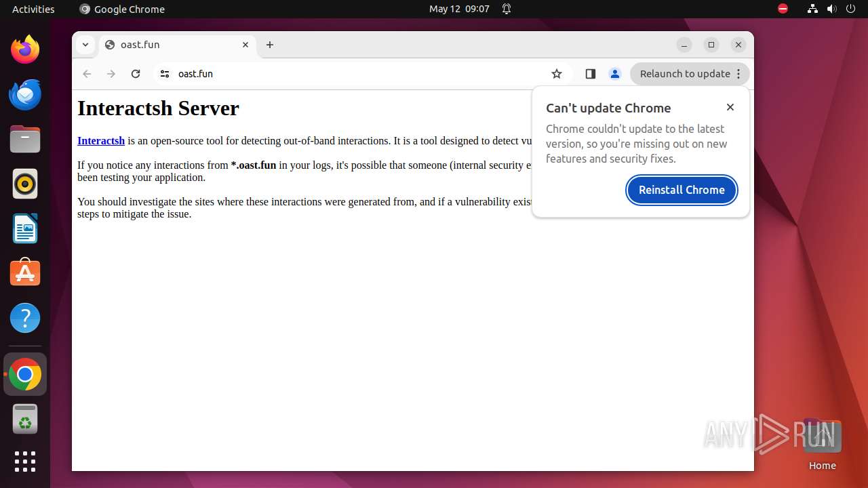The width and height of the screenshot is (868, 488).
Task: Click the Google Chrome dock icon
Action: click(25, 374)
